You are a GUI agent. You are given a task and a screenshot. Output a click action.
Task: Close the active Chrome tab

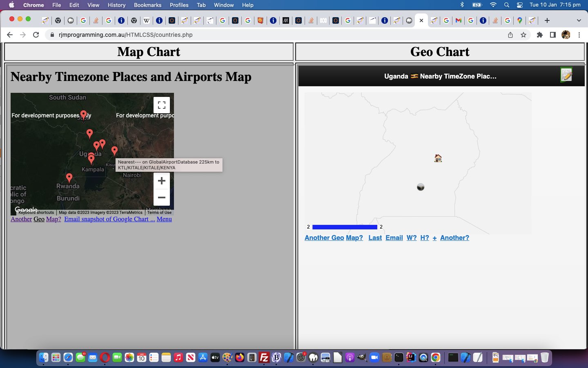pos(421,20)
